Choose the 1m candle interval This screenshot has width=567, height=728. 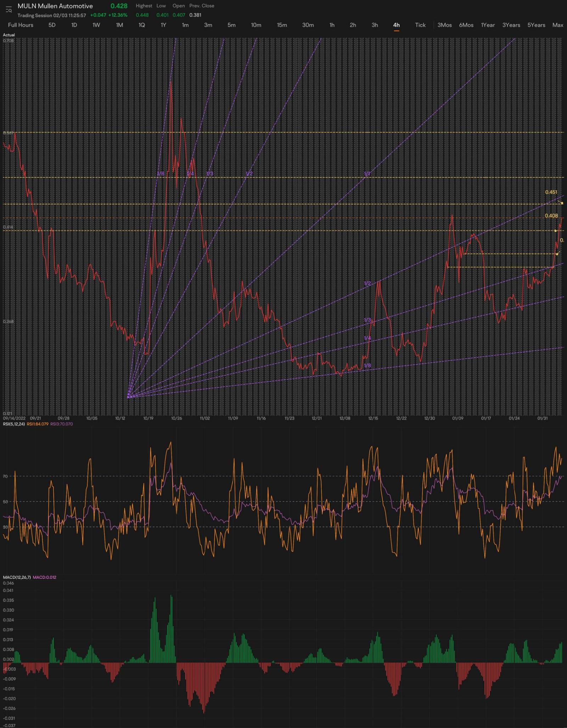click(x=185, y=25)
